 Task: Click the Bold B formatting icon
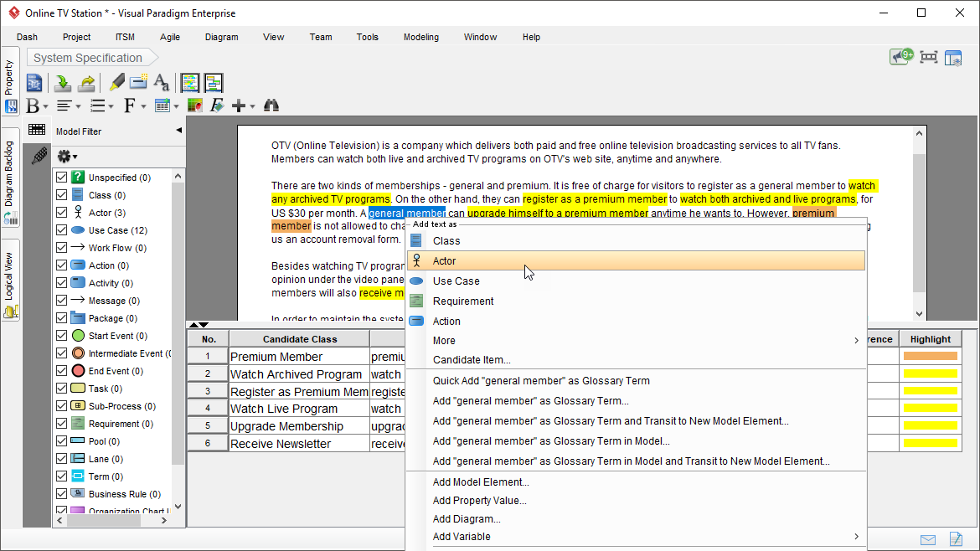tap(33, 106)
